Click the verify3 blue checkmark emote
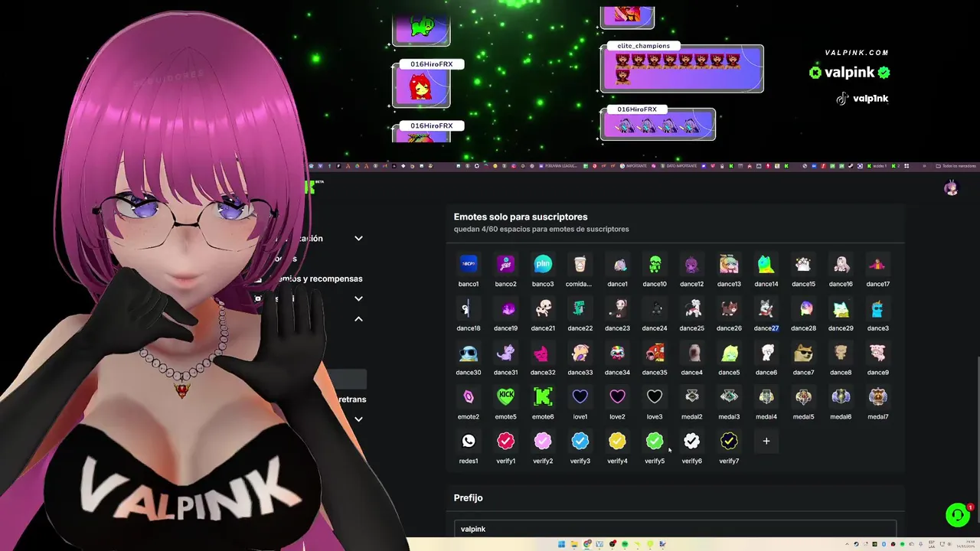Image resolution: width=980 pixels, height=551 pixels. [x=580, y=442]
